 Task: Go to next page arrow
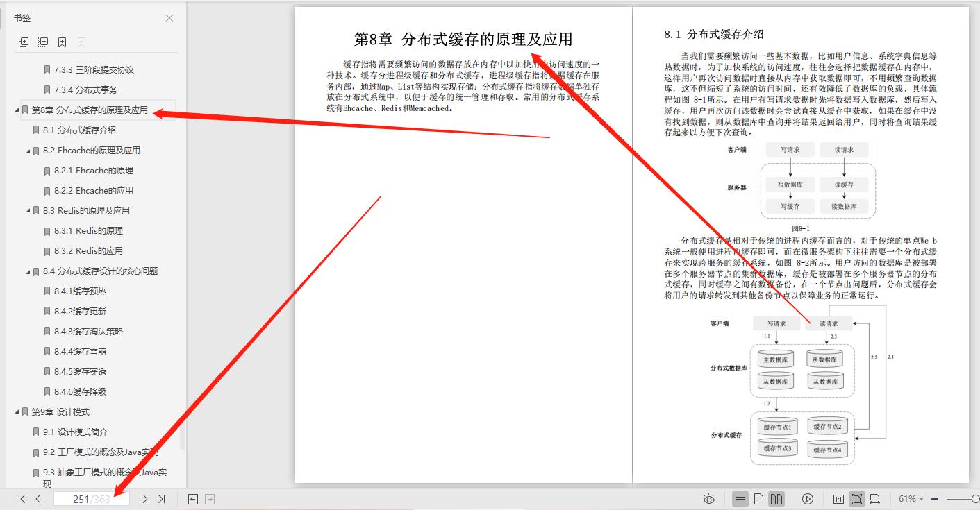pyautogui.click(x=145, y=499)
